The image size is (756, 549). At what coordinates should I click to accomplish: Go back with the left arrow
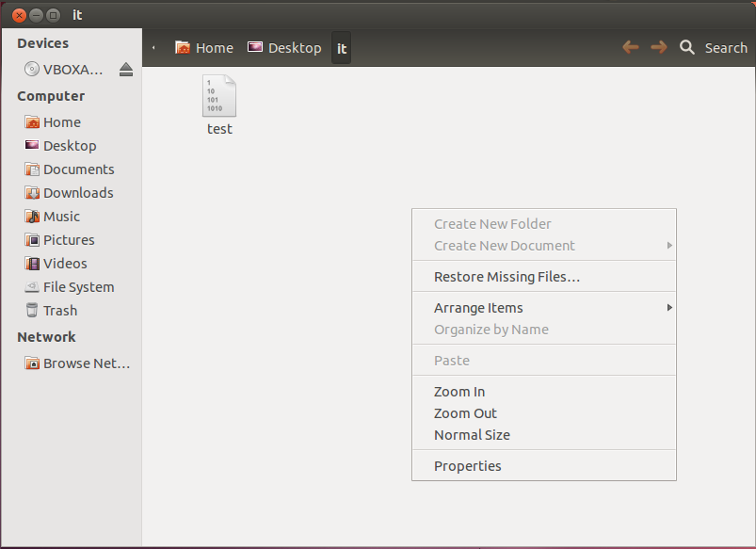coord(631,47)
